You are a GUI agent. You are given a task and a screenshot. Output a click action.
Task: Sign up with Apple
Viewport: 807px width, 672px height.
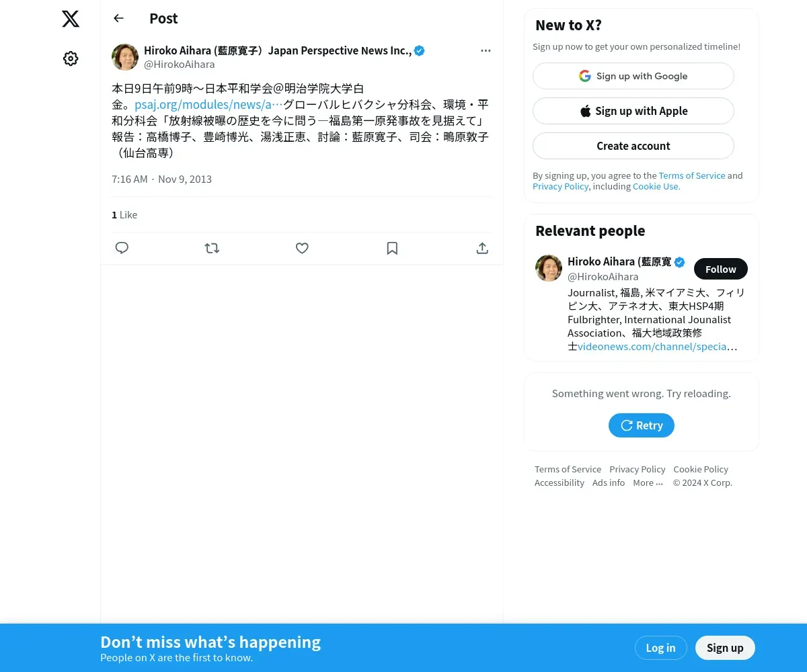(x=633, y=111)
